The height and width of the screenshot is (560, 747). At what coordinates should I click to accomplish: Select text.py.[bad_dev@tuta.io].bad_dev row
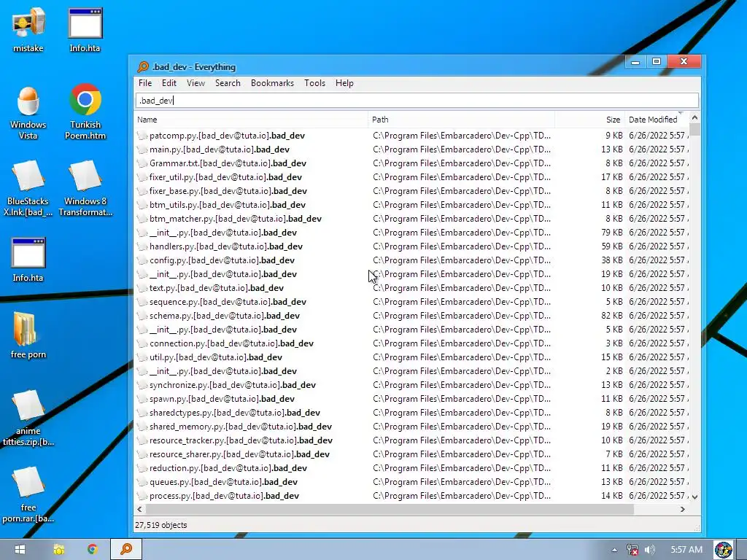(411, 288)
